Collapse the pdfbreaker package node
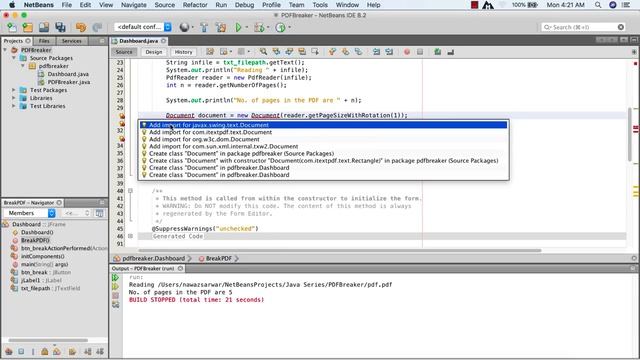Image resolution: width=640 pixels, height=360 pixels. coord(23,66)
